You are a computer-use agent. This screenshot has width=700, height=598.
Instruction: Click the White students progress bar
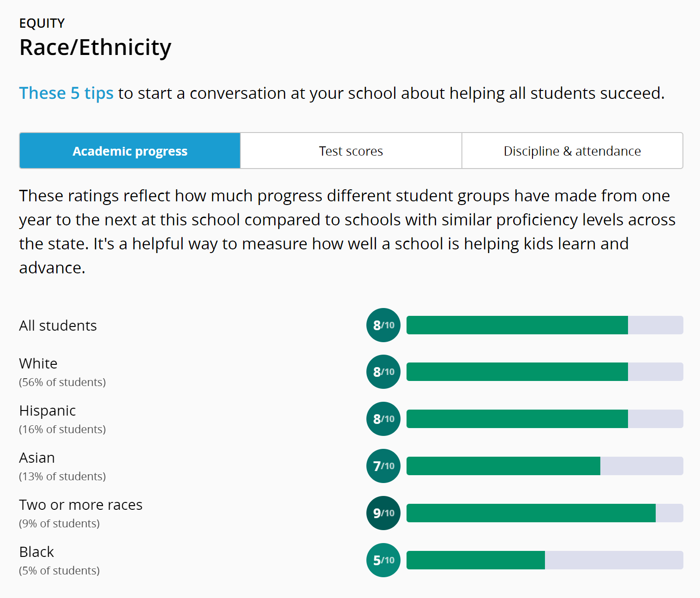click(544, 372)
